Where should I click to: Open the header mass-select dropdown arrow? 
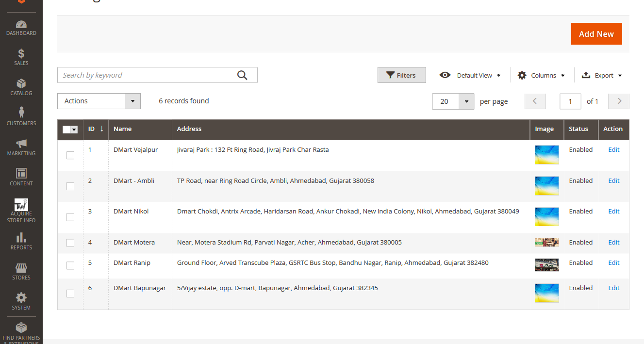tap(74, 129)
